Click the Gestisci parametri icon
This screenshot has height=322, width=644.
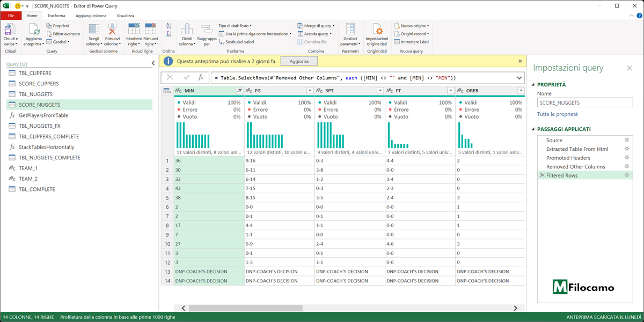point(350,30)
